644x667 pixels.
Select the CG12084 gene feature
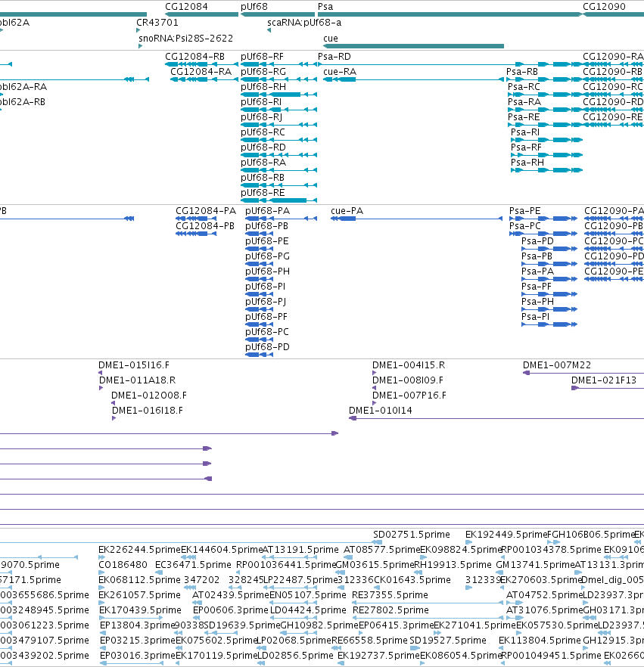click(x=202, y=14)
